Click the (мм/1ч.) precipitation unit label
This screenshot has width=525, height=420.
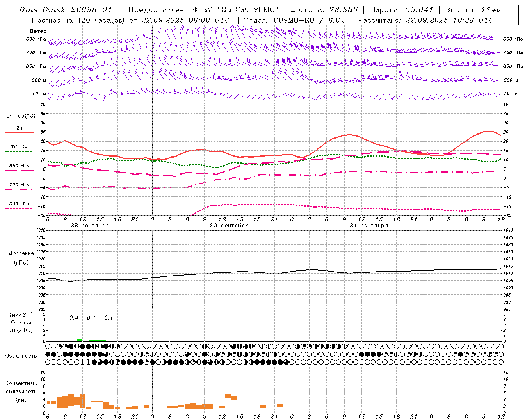pyautogui.click(x=21, y=330)
